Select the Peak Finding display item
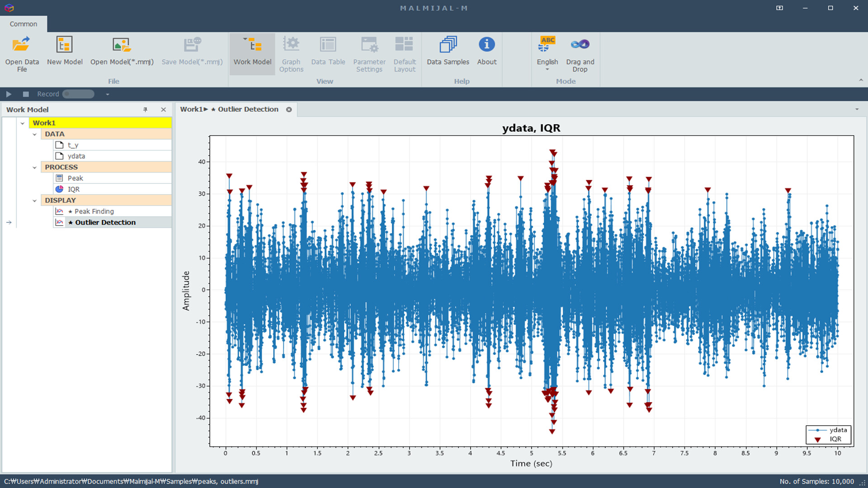The width and height of the screenshot is (868, 488). click(94, 211)
